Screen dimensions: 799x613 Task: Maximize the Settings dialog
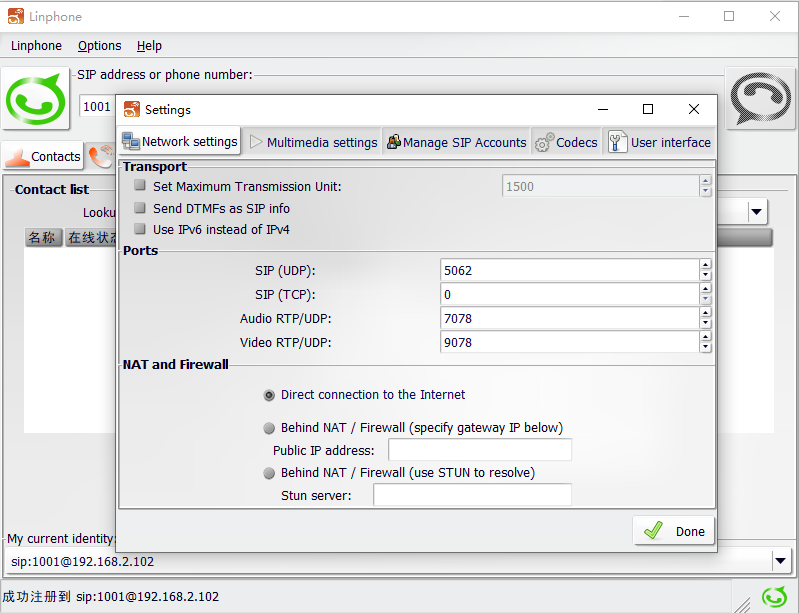pos(648,109)
